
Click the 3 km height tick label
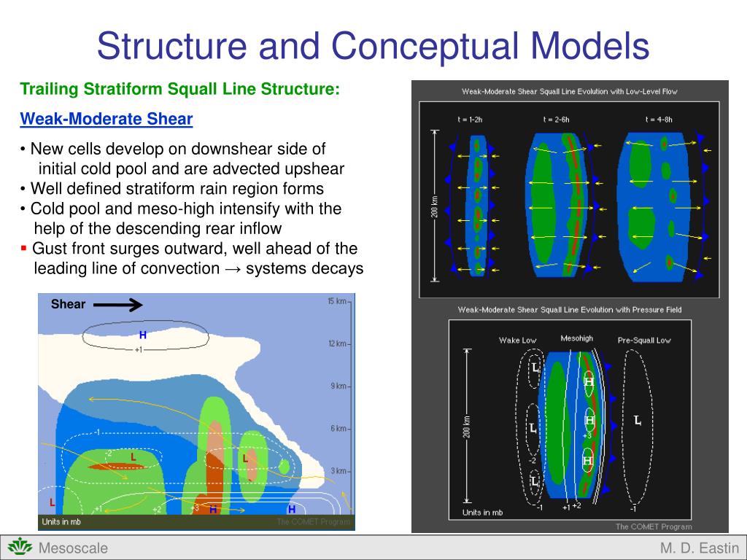[338, 471]
